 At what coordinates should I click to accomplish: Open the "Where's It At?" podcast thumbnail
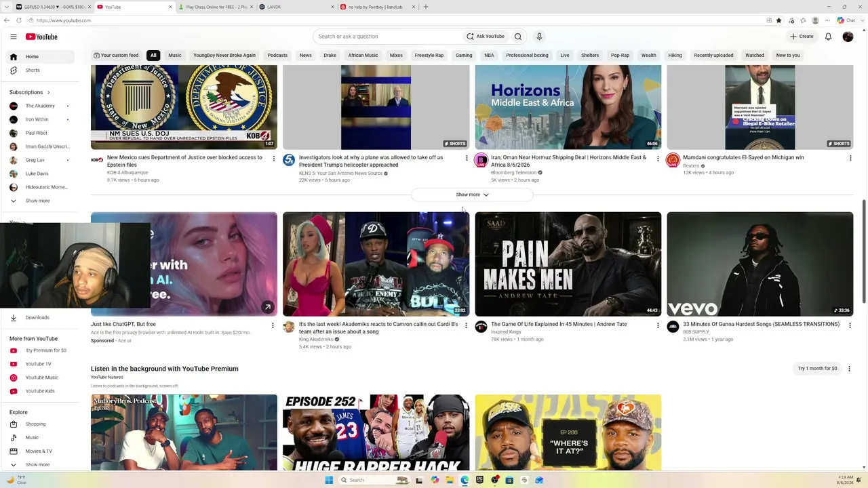568,432
